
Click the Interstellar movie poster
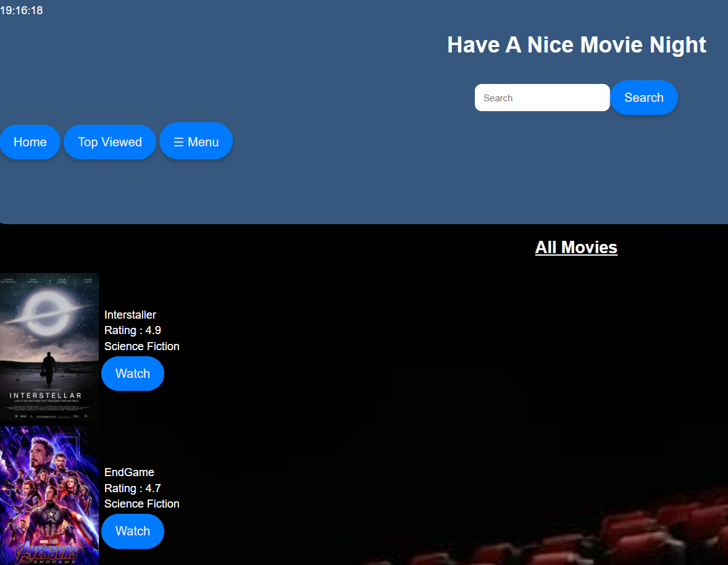pyautogui.click(x=49, y=346)
